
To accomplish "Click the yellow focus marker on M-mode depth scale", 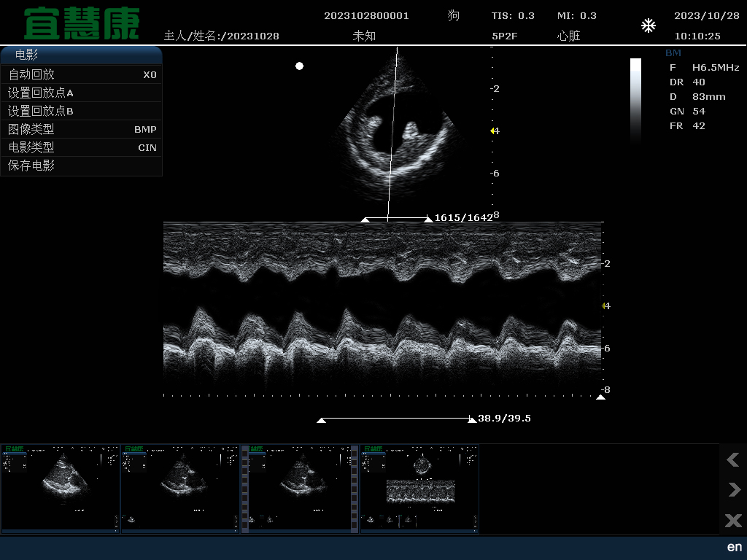I will (x=605, y=306).
